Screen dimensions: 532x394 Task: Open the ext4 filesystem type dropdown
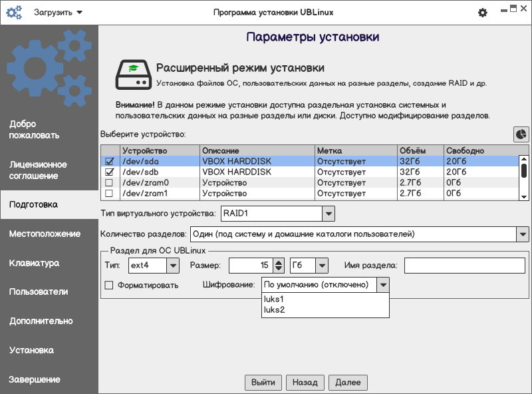pos(172,266)
